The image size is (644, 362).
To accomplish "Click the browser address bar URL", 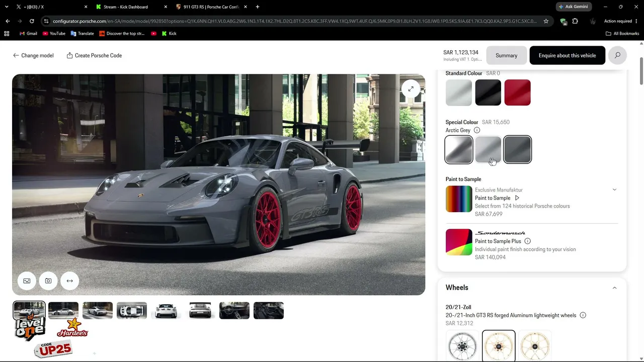I will click(294, 21).
